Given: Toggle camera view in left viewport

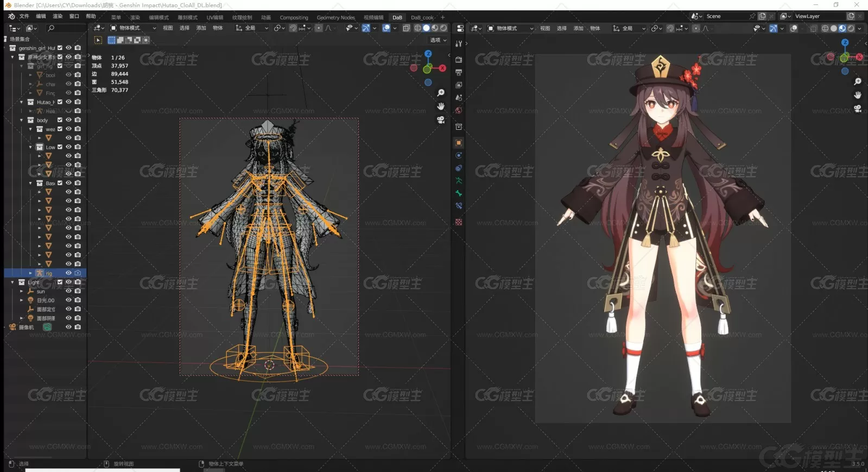Looking at the screenshot, I should pyautogui.click(x=441, y=119).
